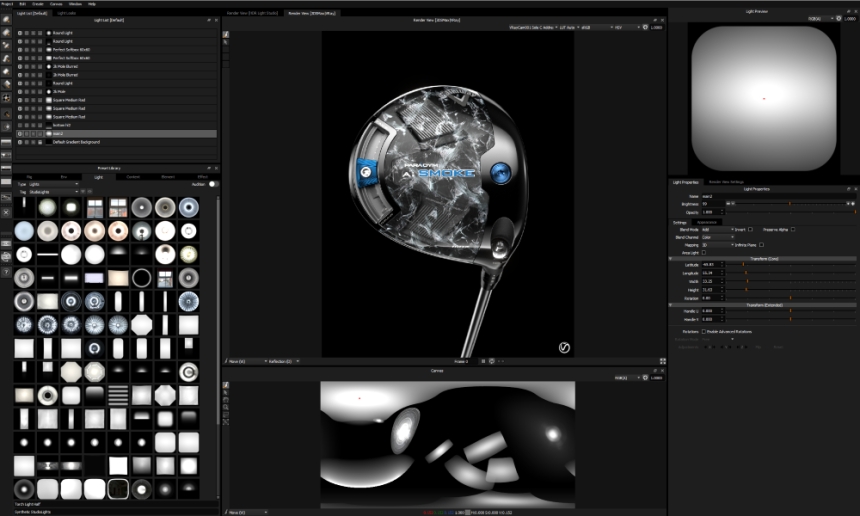Adjust the Brightness slider
Screen dimensions: 860x516
790,204
